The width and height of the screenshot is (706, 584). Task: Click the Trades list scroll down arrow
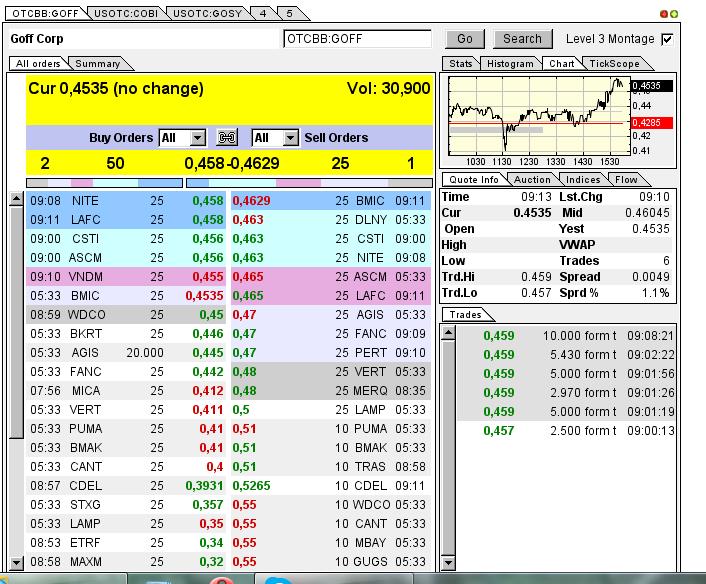(448, 562)
